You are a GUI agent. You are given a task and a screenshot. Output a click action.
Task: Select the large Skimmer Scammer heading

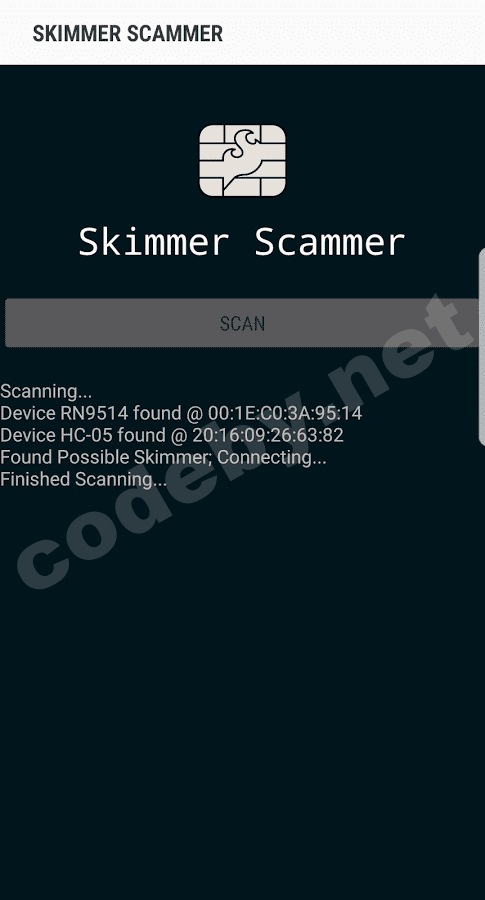pos(242,242)
